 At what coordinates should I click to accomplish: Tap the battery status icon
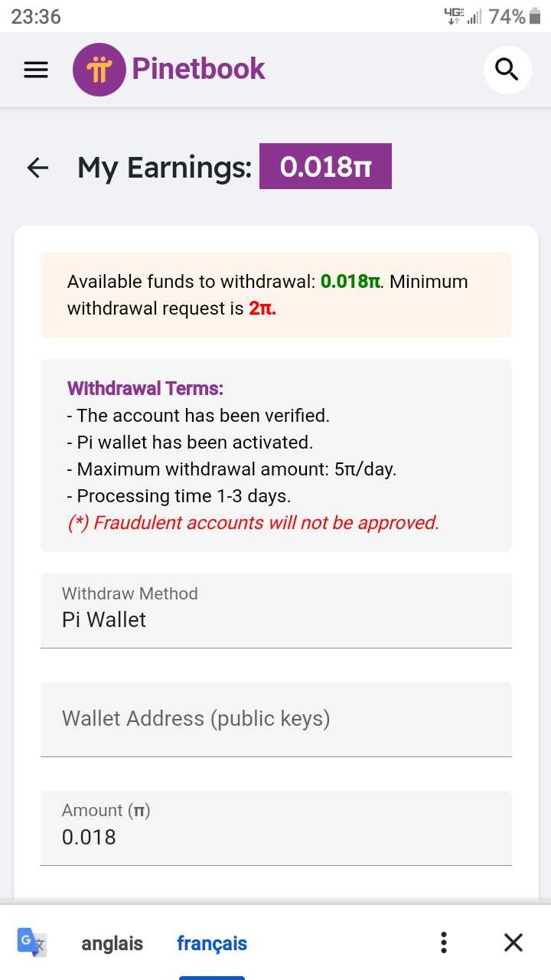click(535, 16)
